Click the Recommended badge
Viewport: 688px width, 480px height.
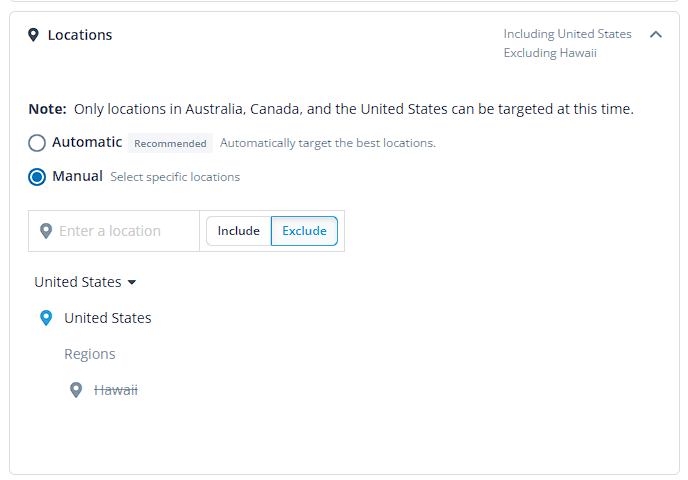(170, 143)
